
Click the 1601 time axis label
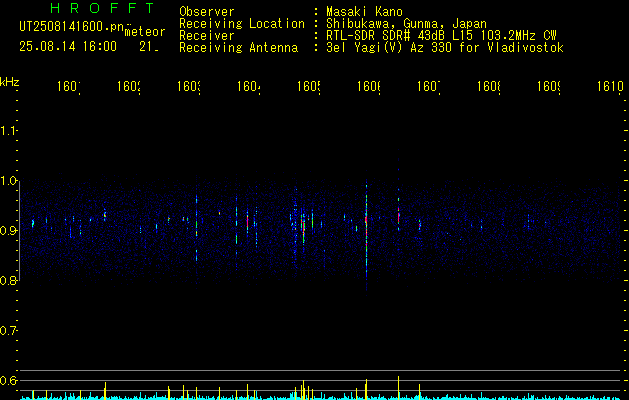(x=69, y=86)
